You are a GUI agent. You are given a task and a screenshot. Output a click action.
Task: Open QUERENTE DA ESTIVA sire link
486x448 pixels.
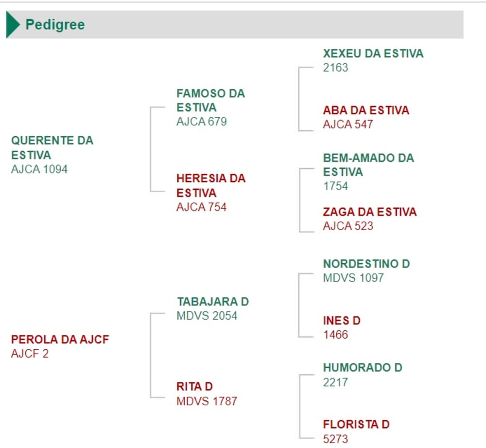(52, 147)
